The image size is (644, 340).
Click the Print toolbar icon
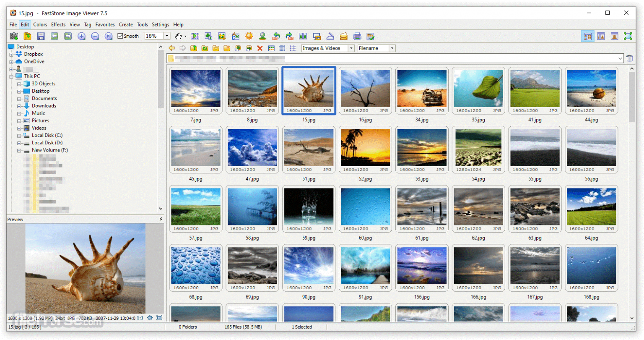pos(358,36)
